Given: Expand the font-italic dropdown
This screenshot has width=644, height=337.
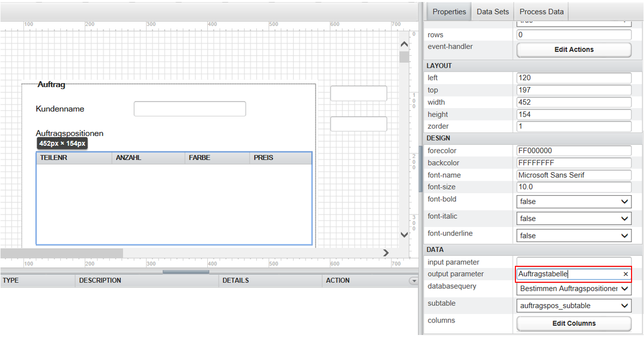Looking at the screenshot, I should [x=574, y=219].
